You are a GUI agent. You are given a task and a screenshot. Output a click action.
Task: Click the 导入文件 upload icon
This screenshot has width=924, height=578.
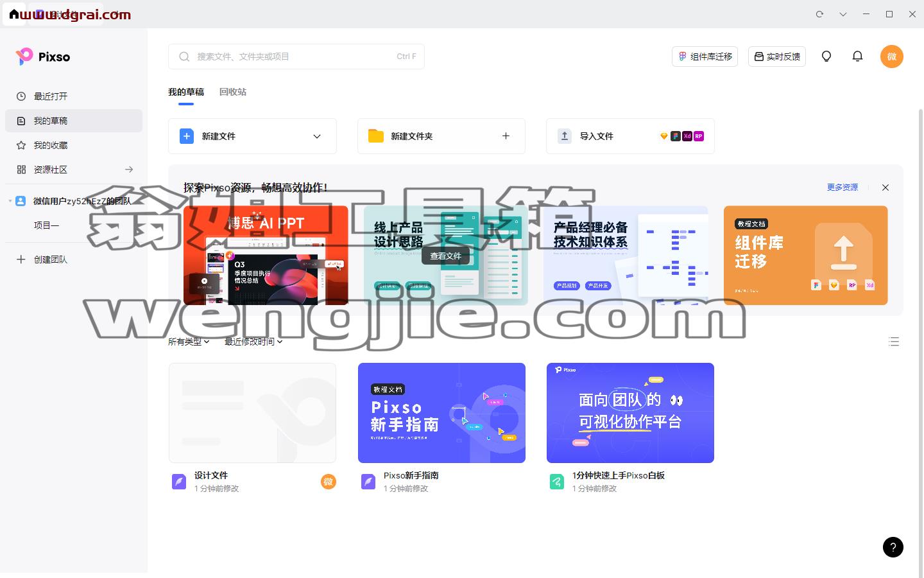click(x=565, y=136)
